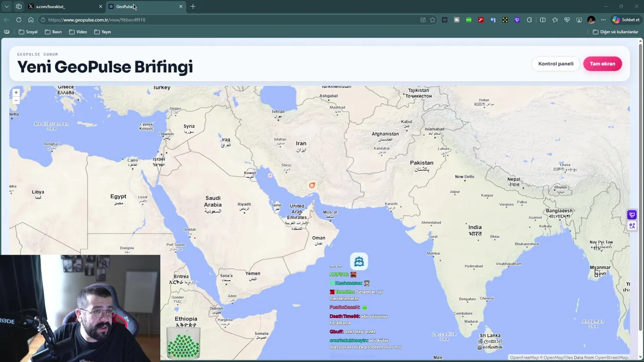Click the green NDI extension icon
Screen dimensions: 644x362
(x=468, y=20)
